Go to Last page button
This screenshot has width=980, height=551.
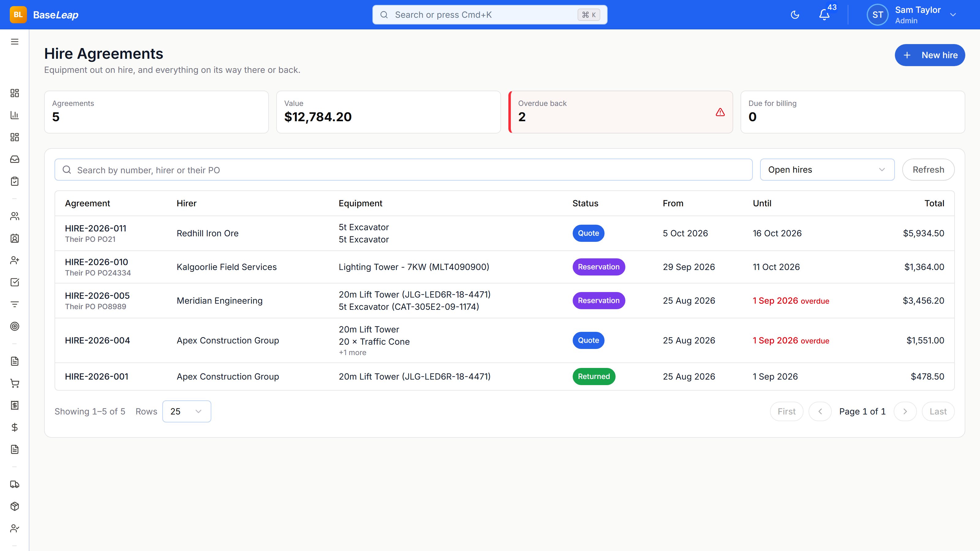click(938, 411)
